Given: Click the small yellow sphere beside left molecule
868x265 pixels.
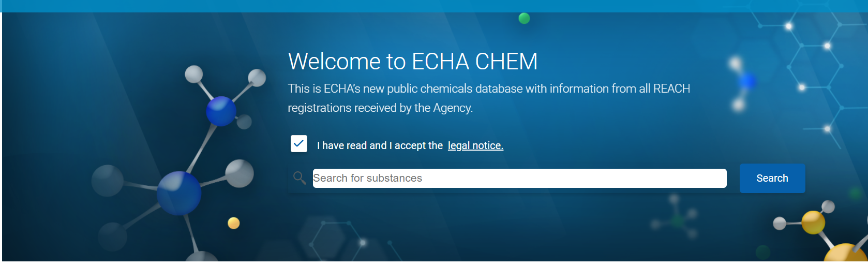Looking at the screenshot, I should point(234,223).
